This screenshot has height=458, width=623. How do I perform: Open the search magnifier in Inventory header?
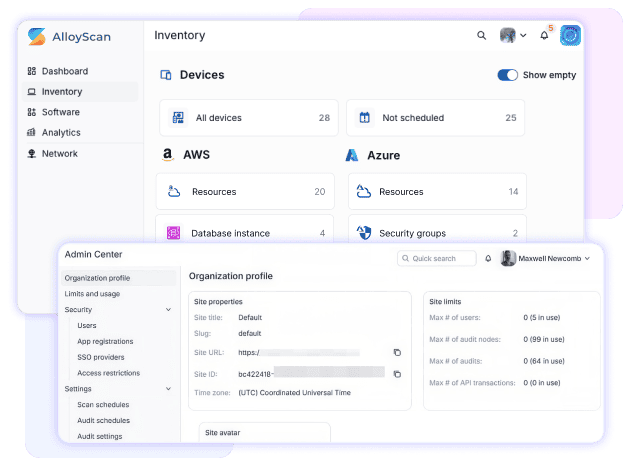click(481, 35)
